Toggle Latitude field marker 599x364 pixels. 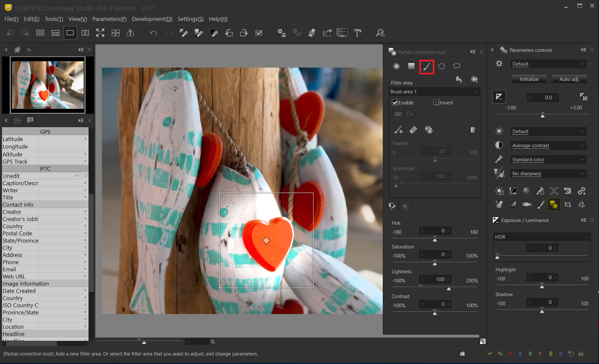click(86, 139)
